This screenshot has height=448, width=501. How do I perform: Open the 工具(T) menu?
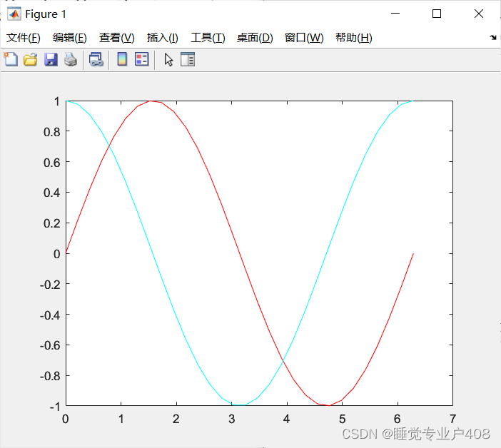click(x=208, y=38)
